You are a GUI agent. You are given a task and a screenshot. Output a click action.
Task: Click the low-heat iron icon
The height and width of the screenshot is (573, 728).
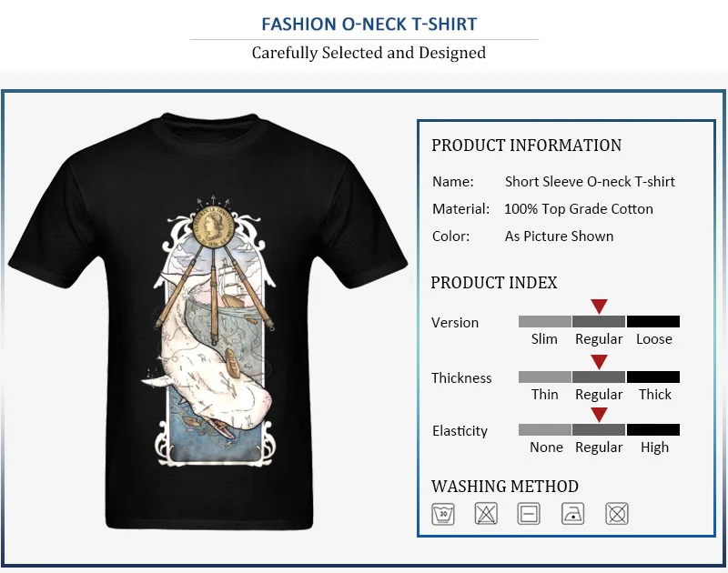point(572,514)
